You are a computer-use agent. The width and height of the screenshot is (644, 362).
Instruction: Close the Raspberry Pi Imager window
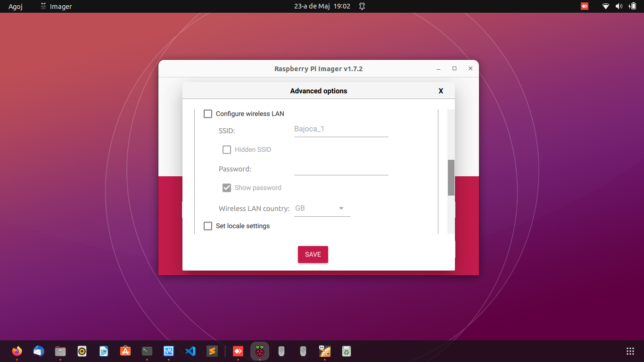[471, 69]
